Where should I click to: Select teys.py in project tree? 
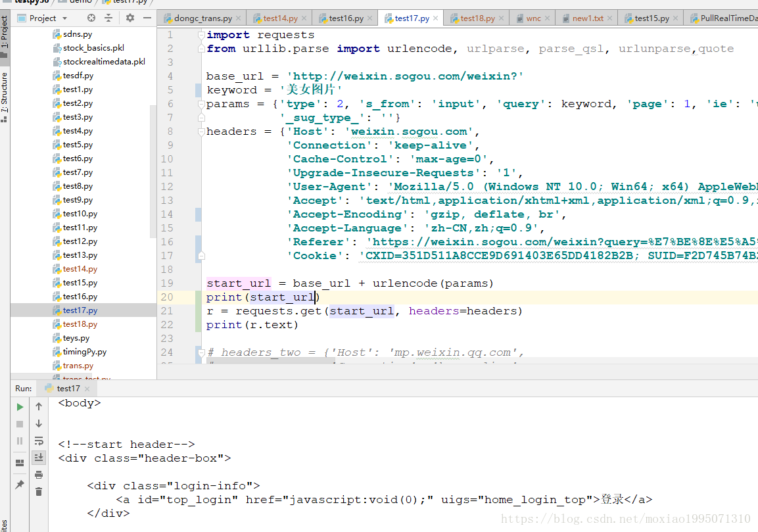tap(76, 338)
